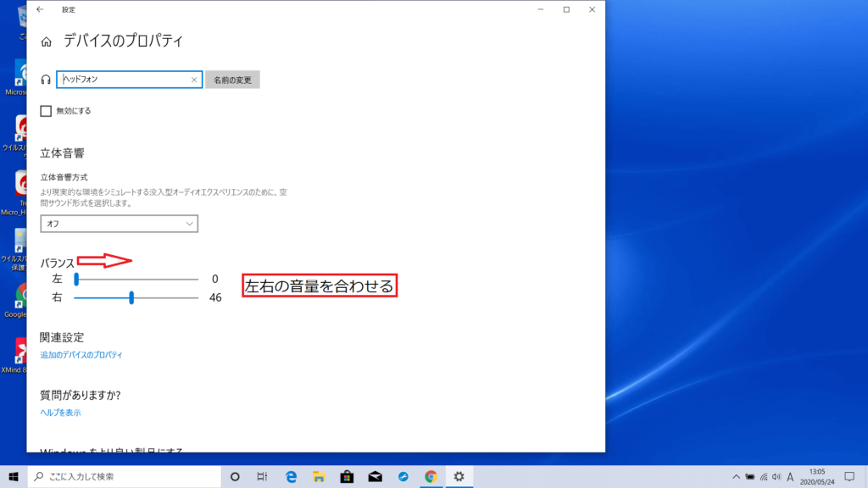
Task: Open 追加のデバイスのプロパティ link
Action: tap(81, 355)
